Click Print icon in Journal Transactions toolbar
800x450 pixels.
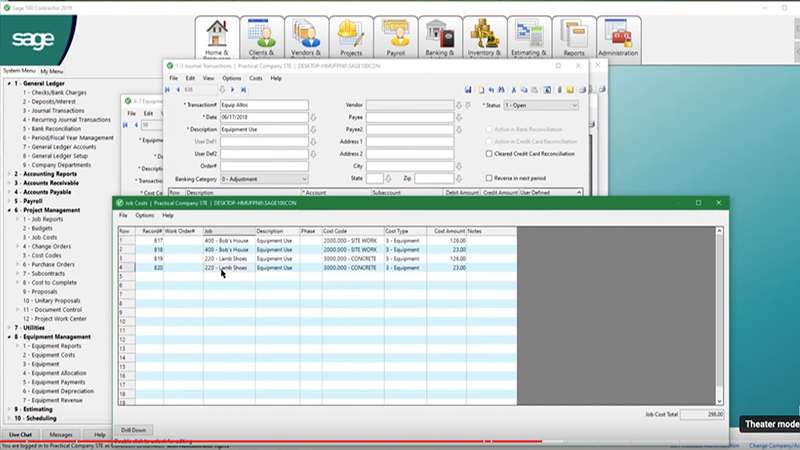582,90
